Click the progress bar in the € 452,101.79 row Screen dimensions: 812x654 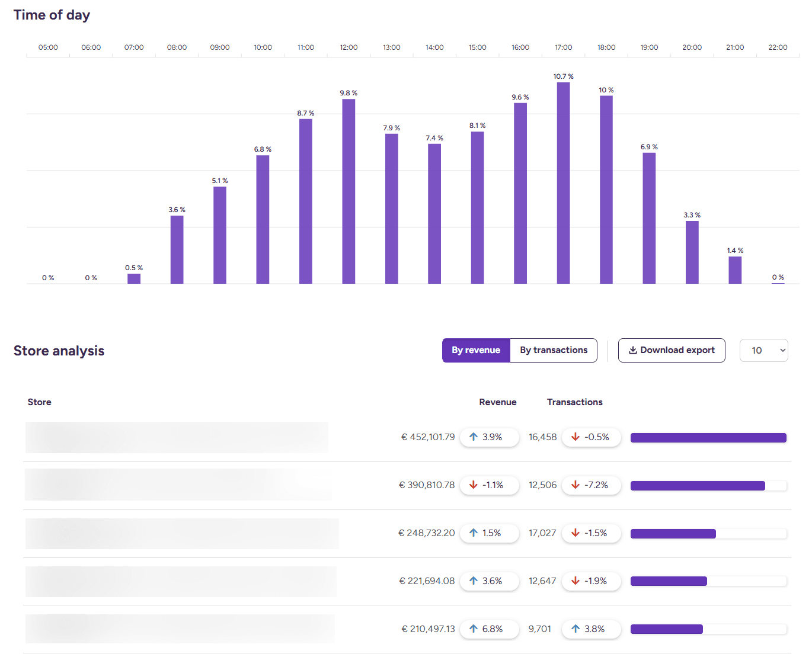point(708,438)
